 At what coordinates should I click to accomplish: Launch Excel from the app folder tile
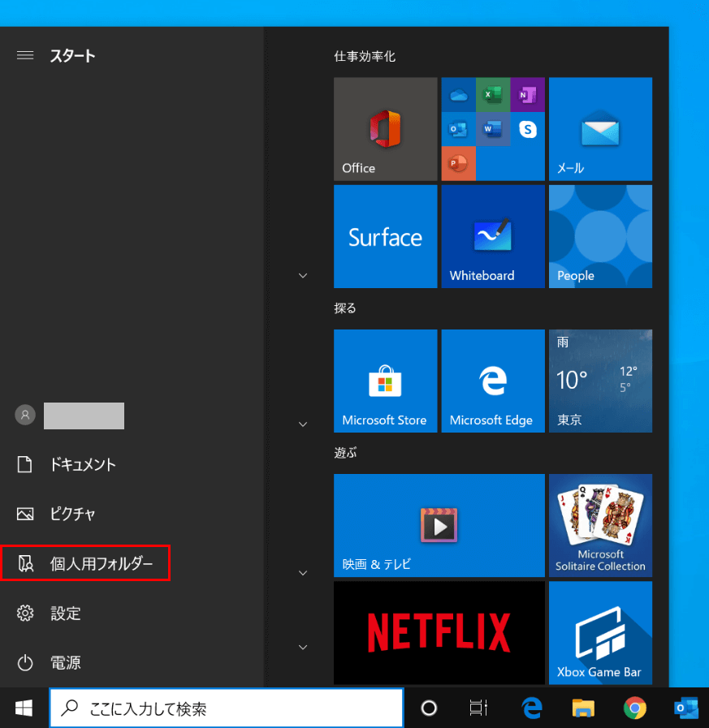pyautogui.click(x=493, y=95)
